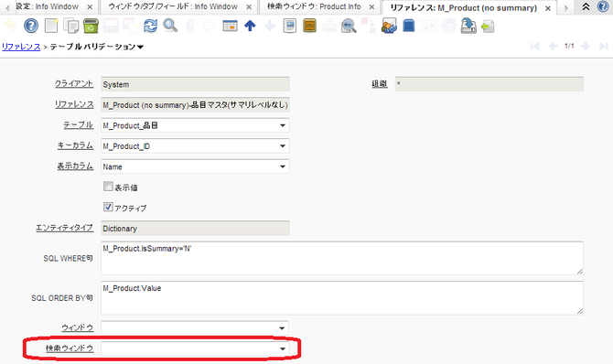Click the 表示カラム field label link
Viewport: 613px width, 364px height.
[75, 166]
